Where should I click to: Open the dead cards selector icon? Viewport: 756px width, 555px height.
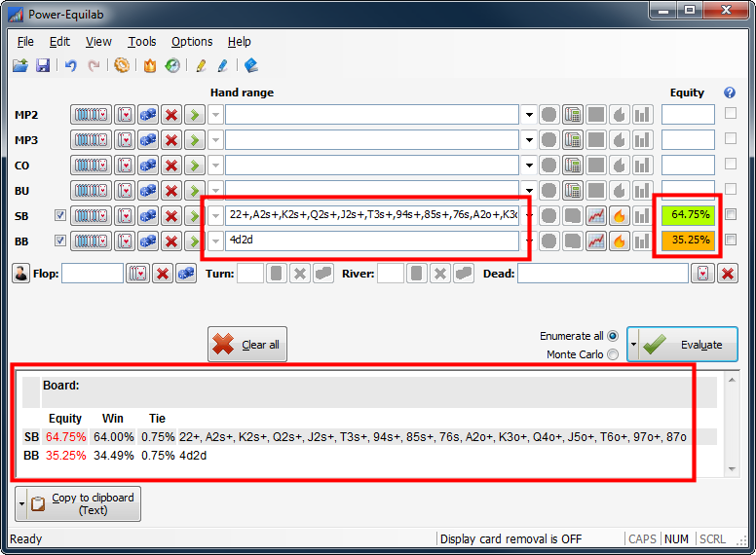703,274
